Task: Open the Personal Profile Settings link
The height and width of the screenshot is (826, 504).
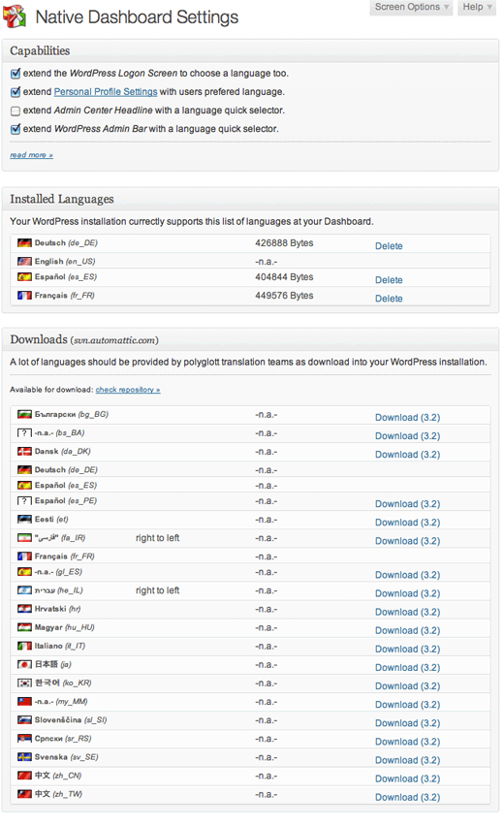Action: point(106,92)
